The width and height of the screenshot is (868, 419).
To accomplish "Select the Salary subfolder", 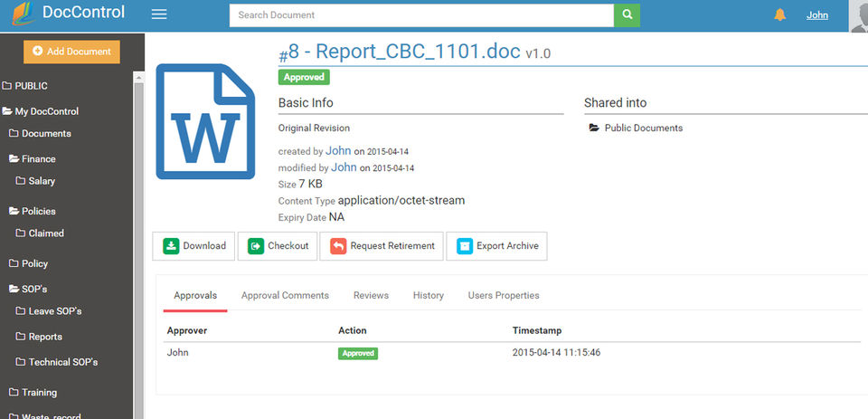I will [42, 181].
